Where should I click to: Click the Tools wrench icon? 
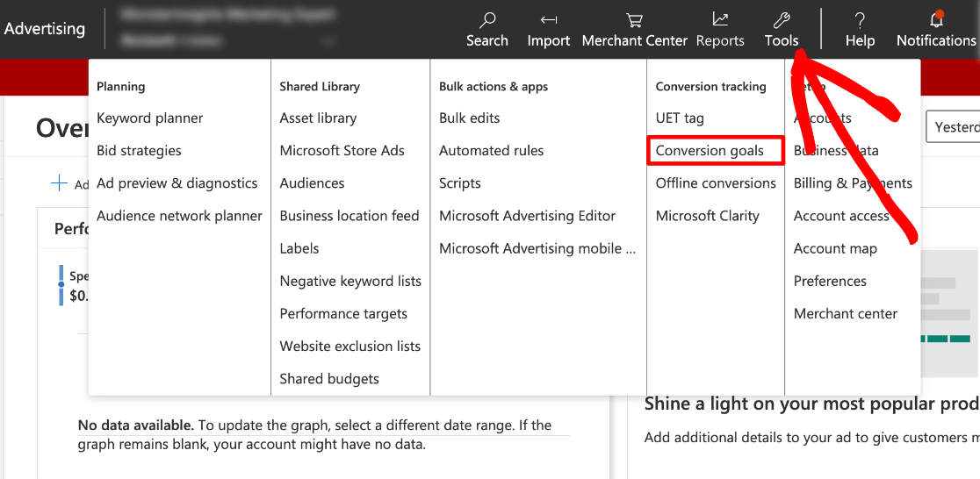pyautogui.click(x=781, y=19)
